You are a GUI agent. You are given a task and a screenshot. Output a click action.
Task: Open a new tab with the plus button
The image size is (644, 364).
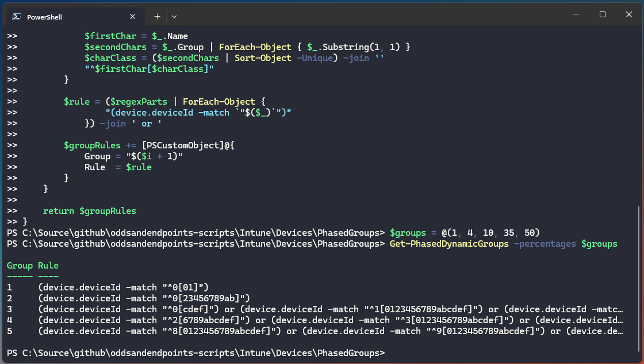pos(157,17)
